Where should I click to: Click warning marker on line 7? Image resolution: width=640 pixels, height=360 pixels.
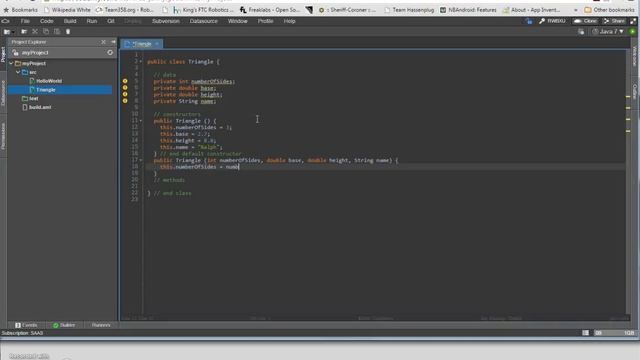[125, 94]
